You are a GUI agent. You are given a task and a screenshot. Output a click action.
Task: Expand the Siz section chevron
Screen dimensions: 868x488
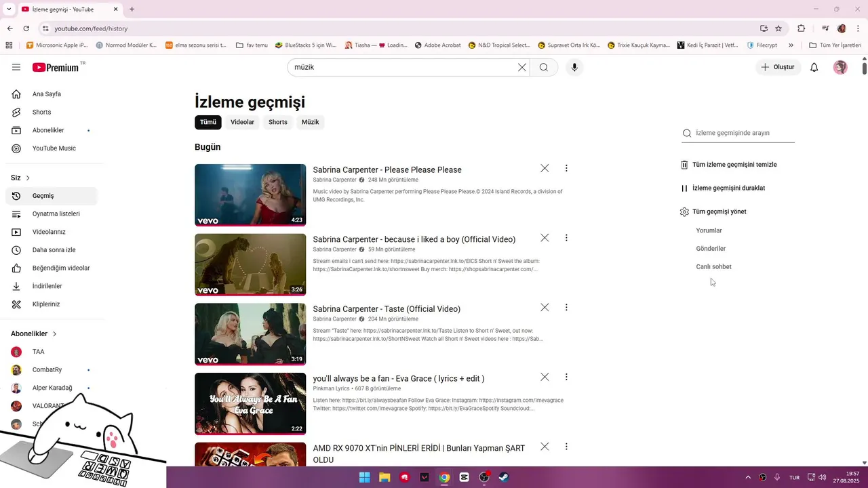28,178
